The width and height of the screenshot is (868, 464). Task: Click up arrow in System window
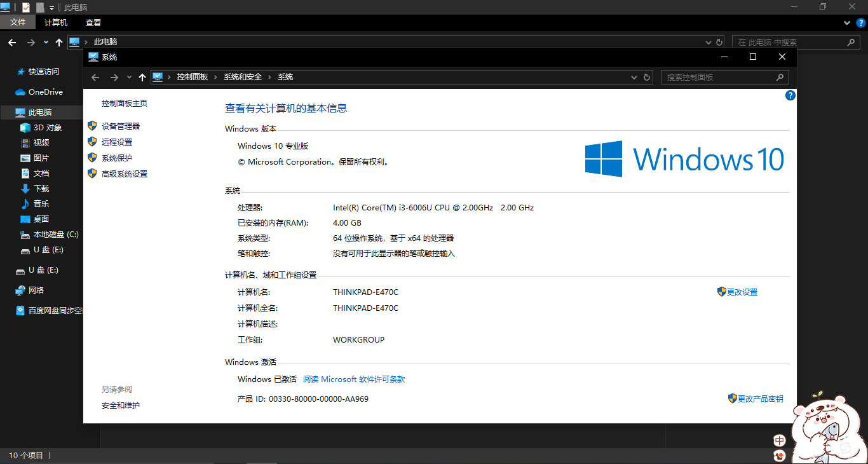[142, 78]
